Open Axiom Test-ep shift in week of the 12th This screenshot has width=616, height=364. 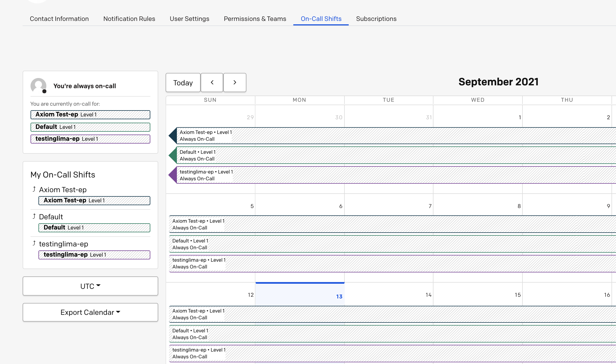coord(393,314)
